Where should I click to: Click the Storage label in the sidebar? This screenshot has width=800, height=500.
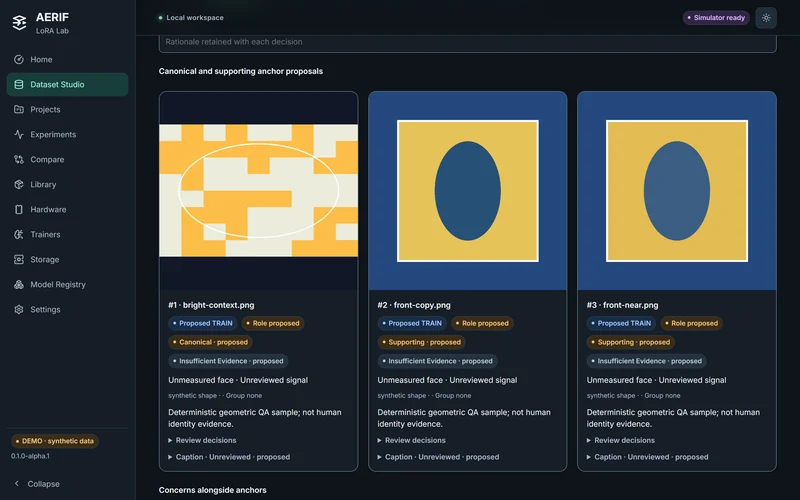(45, 259)
